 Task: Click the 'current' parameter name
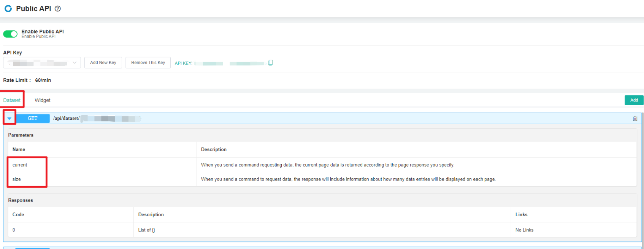[x=20, y=165]
